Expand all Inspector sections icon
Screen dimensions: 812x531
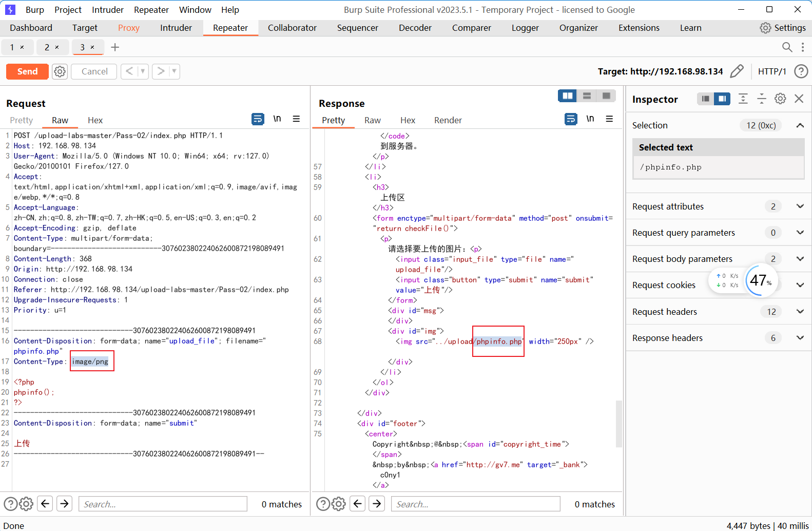coord(743,99)
